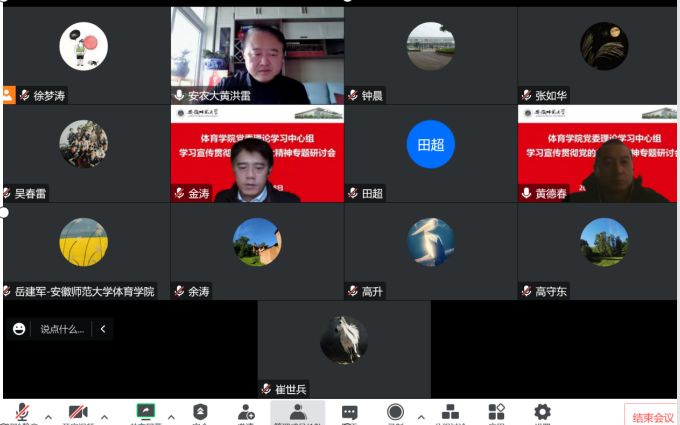Viewport: 680px width, 425px height.
Task: Toggle meeting recording
Action: pos(396,412)
